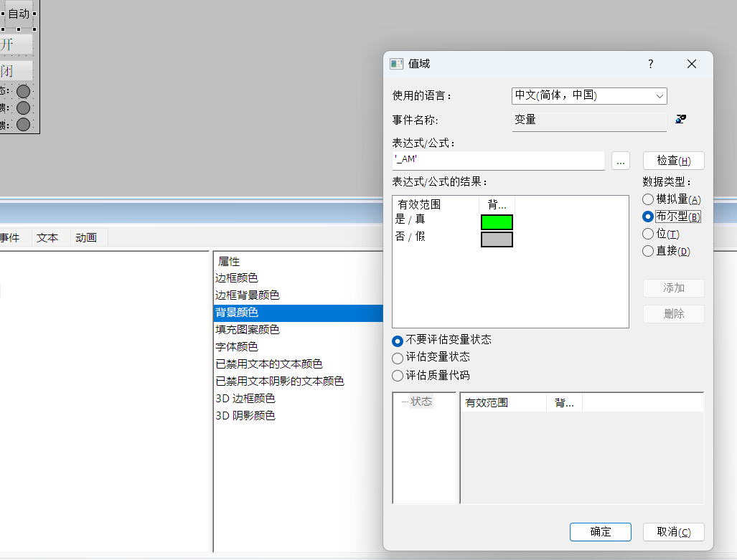Open the expression browser via ellipsis button

(620, 161)
